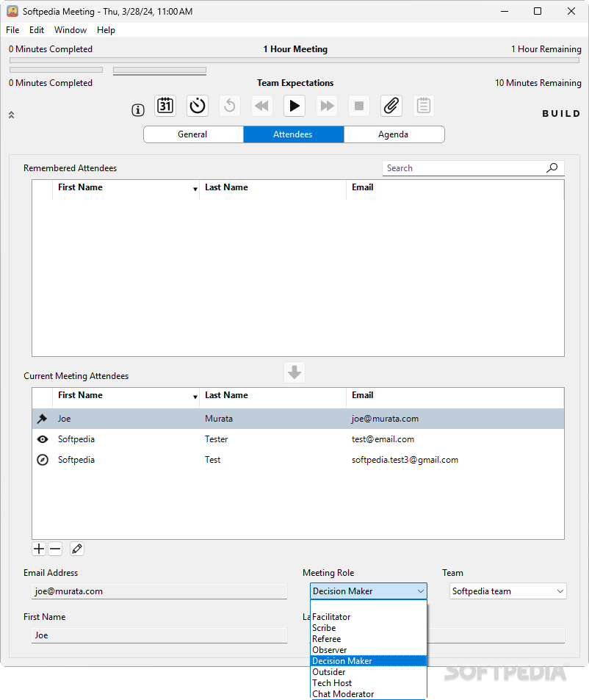Click the eye observer icon for Tester

point(43,439)
